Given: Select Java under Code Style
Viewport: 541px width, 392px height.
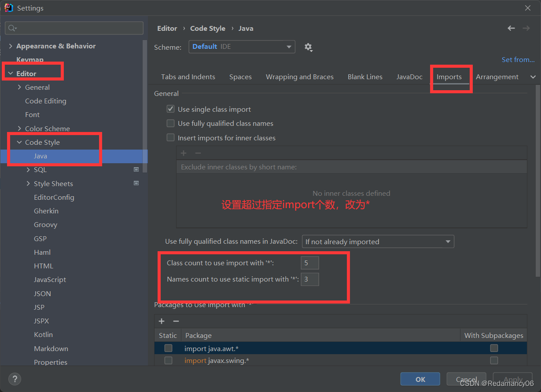Looking at the screenshot, I should pyautogui.click(x=40, y=156).
